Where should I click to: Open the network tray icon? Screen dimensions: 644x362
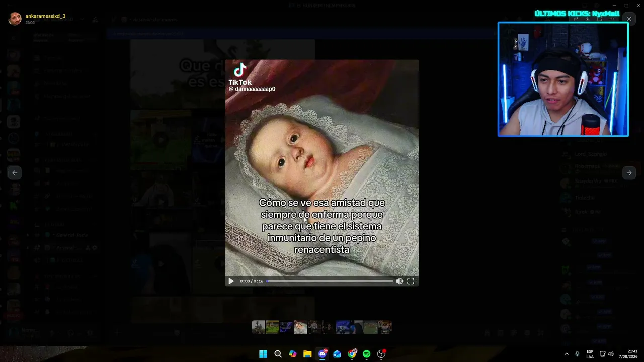(x=602, y=354)
